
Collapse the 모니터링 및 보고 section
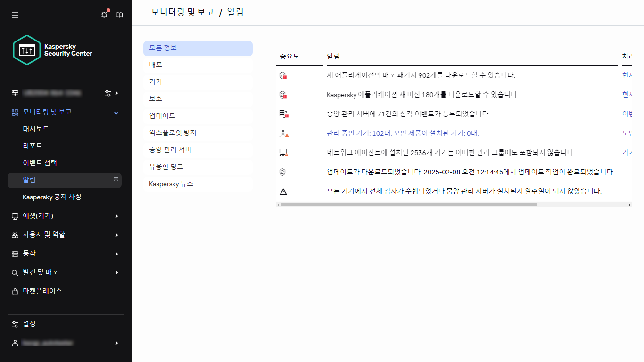(x=116, y=112)
